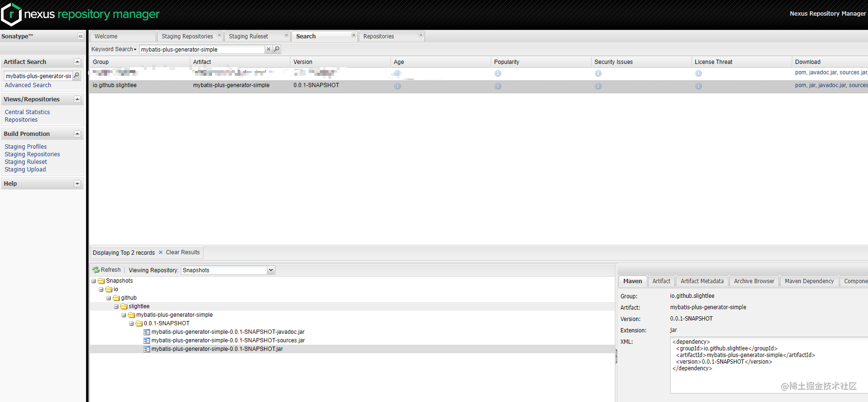Select the sources.jar file icon in tree
This screenshot has height=402, width=868.
tap(147, 341)
